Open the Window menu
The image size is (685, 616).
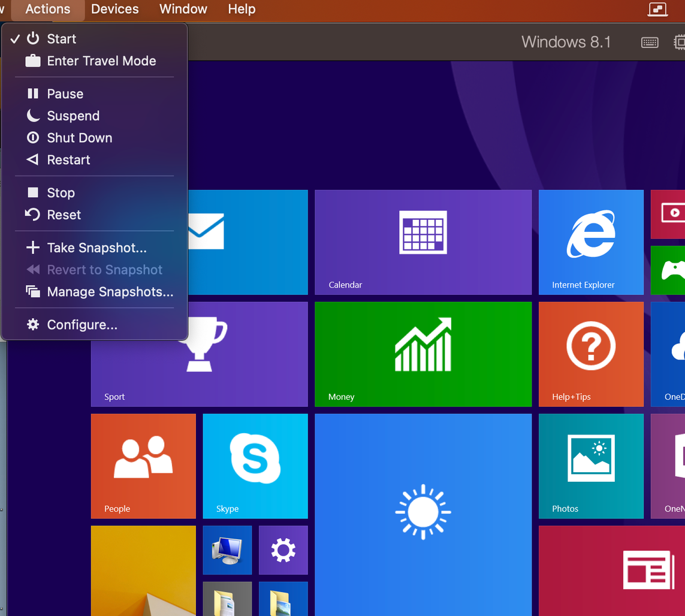click(183, 9)
